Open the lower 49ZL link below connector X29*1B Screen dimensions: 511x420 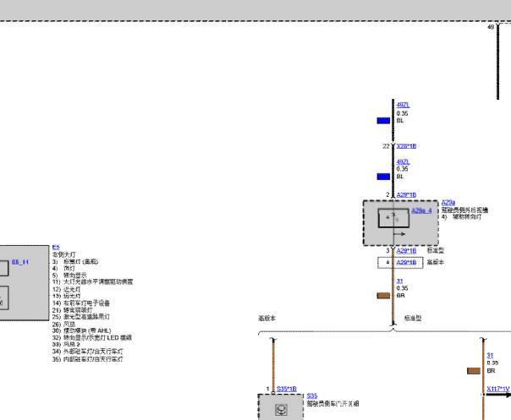pos(403,161)
